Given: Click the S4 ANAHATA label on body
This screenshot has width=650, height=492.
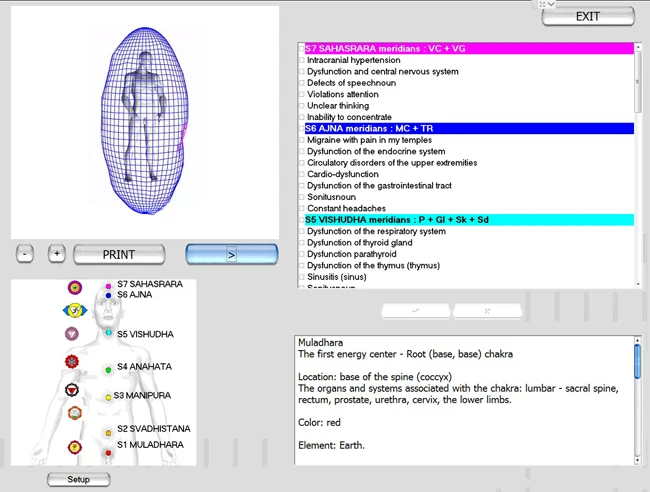Looking at the screenshot, I should [x=144, y=366].
